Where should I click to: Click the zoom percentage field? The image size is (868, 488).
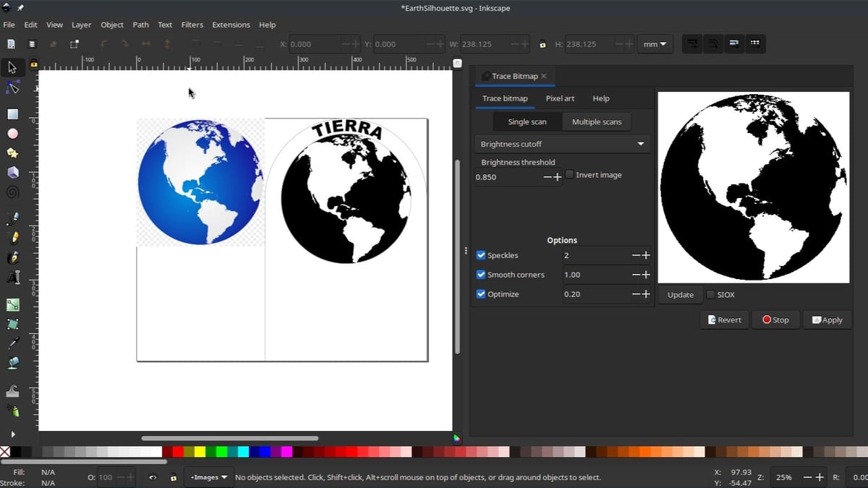click(787, 477)
